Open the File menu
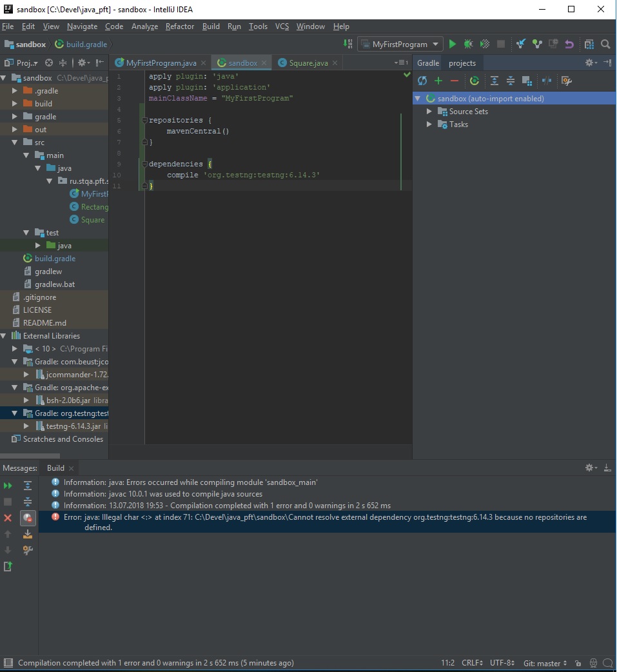Viewport: 617px width, 672px height. (8, 26)
